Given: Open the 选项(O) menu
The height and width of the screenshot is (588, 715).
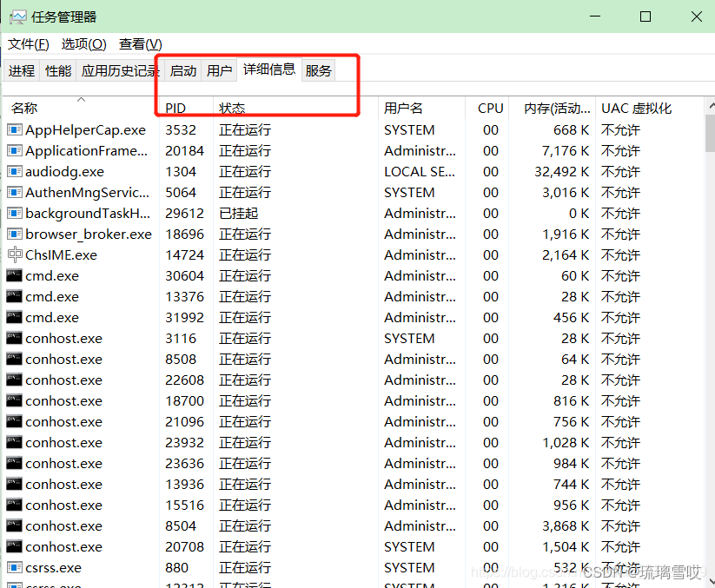Looking at the screenshot, I should tap(84, 44).
